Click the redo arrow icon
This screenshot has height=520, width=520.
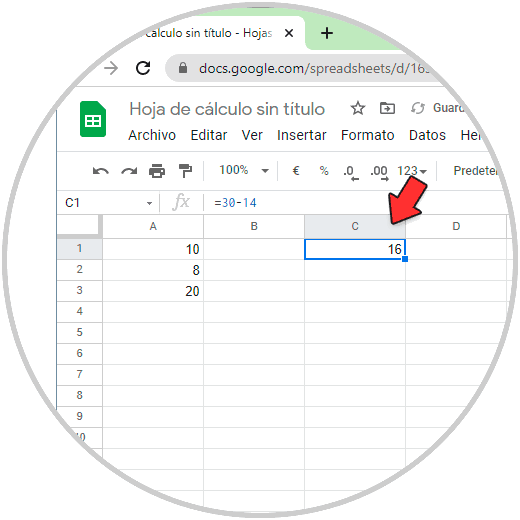(x=129, y=171)
